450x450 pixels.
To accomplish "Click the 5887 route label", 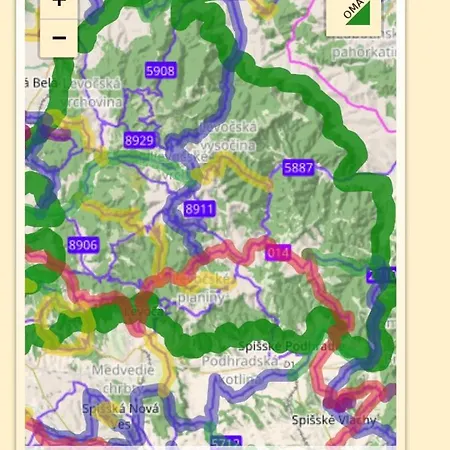I will [299, 167].
